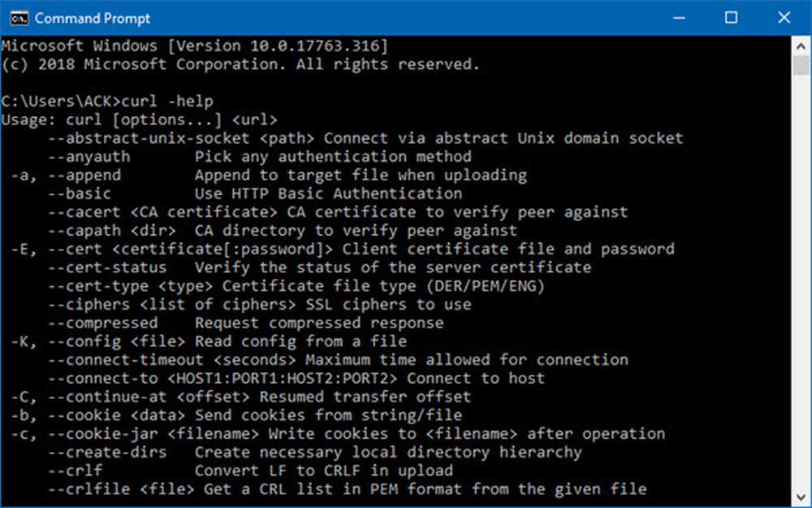Click the "--cacert <CA certificate>" option line
This screenshot has height=508, width=812.
(x=338, y=212)
